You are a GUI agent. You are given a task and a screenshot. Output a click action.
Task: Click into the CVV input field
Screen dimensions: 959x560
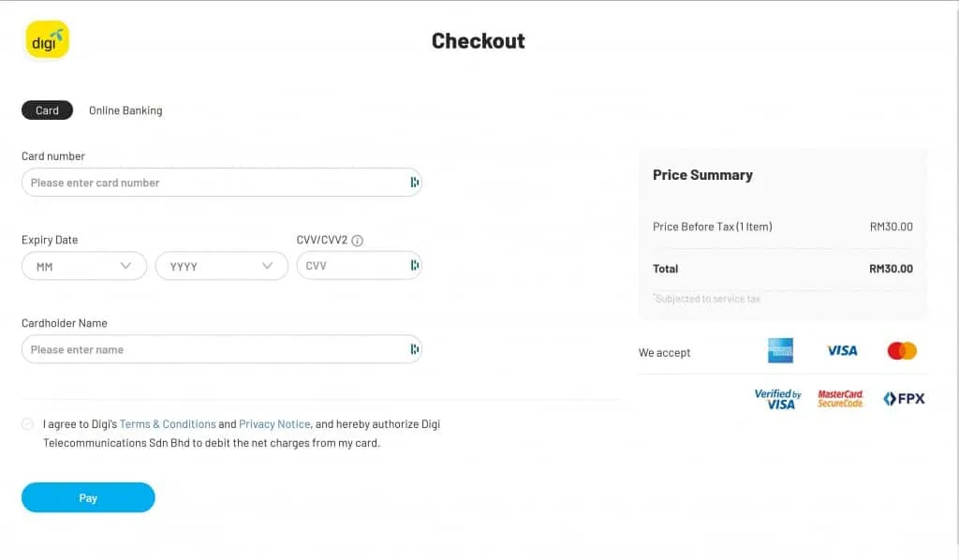click(352, 266)
